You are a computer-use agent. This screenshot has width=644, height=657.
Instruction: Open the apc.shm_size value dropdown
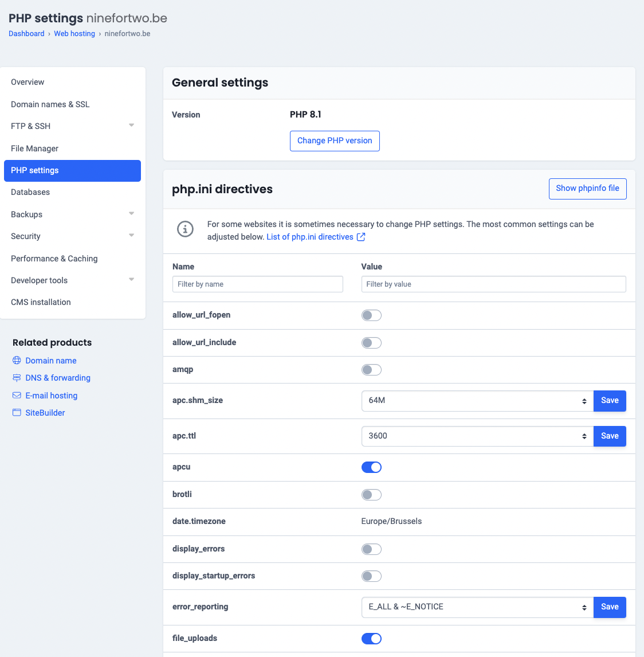click(x=477, y=401)
